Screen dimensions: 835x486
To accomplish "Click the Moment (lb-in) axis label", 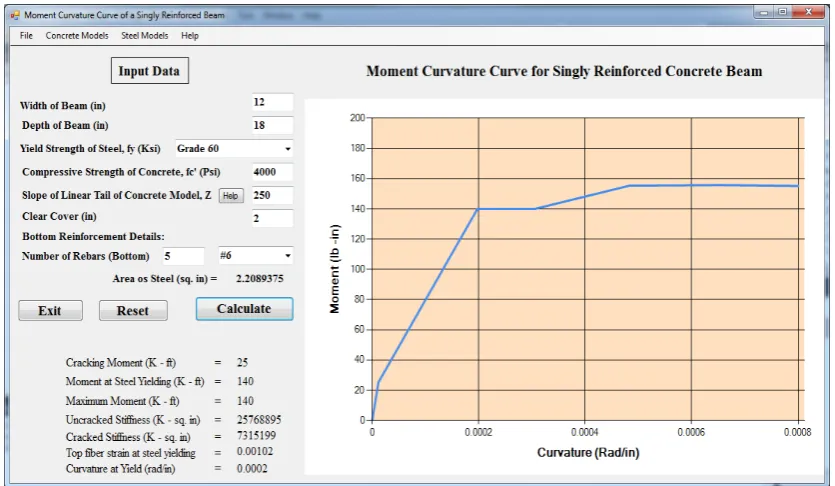I will 334,269.
